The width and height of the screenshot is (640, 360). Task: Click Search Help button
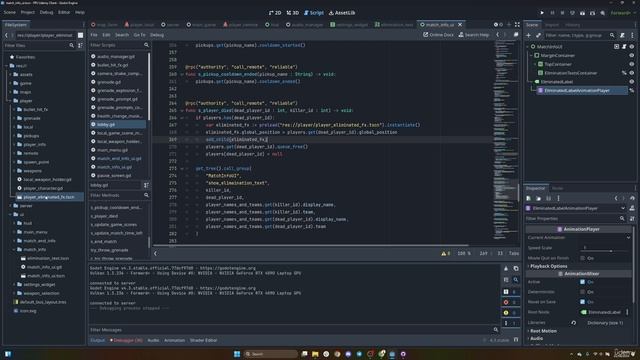pos(473,35)
